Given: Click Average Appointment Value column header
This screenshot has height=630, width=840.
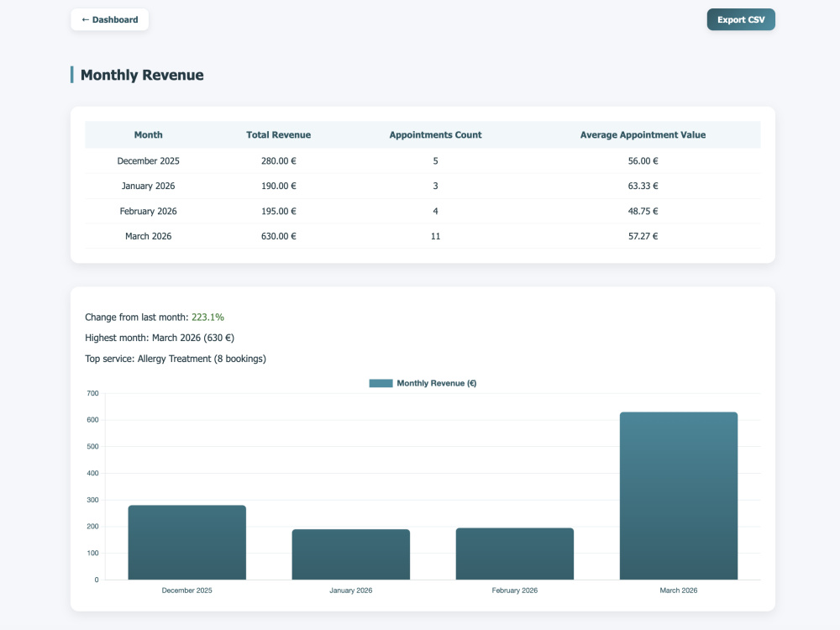Looking at the screenshot, I should tap(643, 135).
